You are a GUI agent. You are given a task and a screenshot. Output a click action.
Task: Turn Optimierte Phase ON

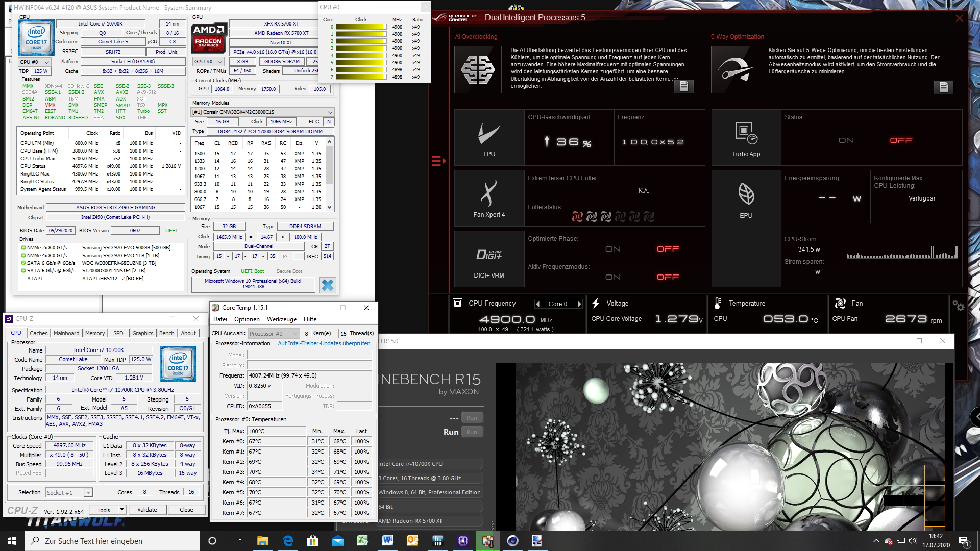(612, 249)
